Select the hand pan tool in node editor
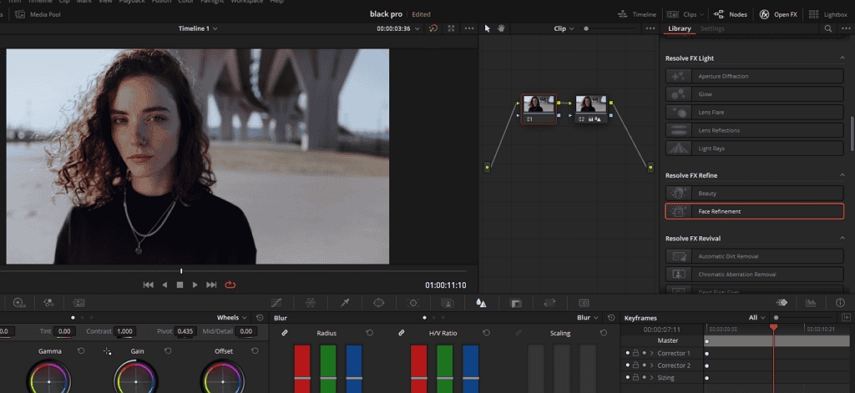 (501, 28)
